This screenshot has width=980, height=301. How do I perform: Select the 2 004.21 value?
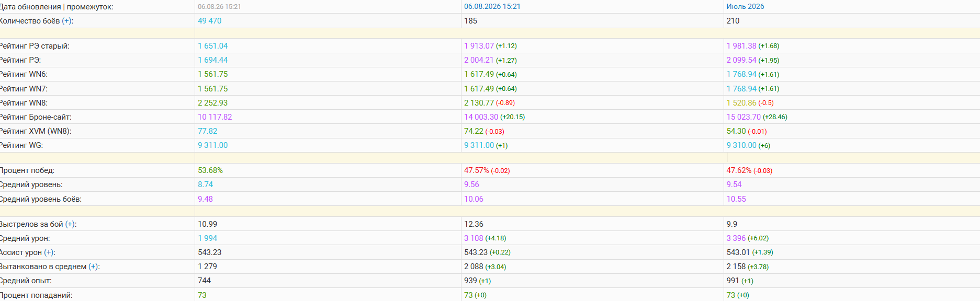pos(479,60)
